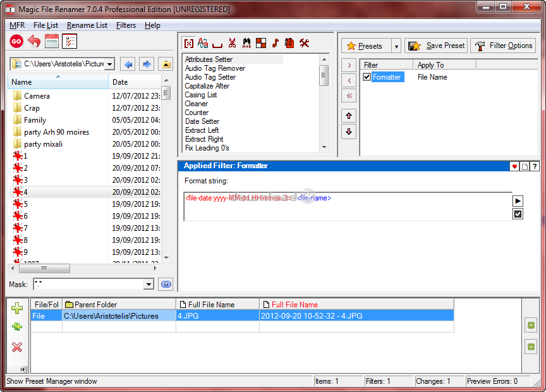Expand the folder path dropdown
This screenshot has height=392, width=546.
[109, 64]
